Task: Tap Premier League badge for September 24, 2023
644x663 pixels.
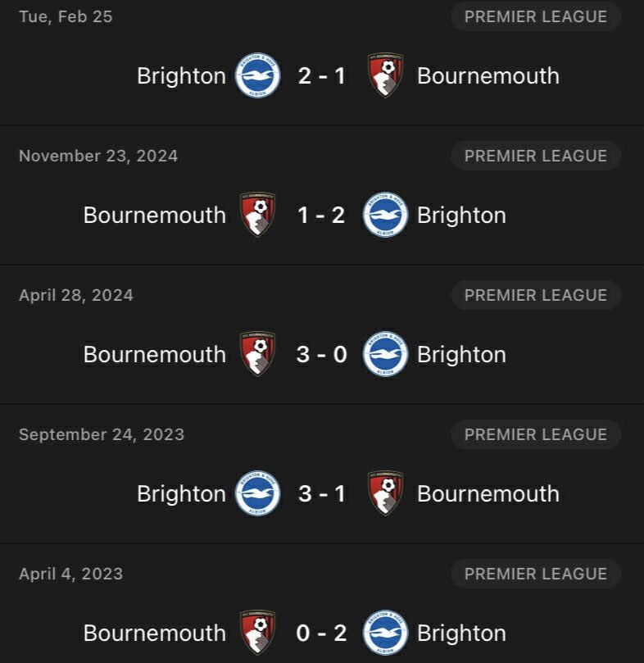Action: pyautogui.click(x=536, y=434)
